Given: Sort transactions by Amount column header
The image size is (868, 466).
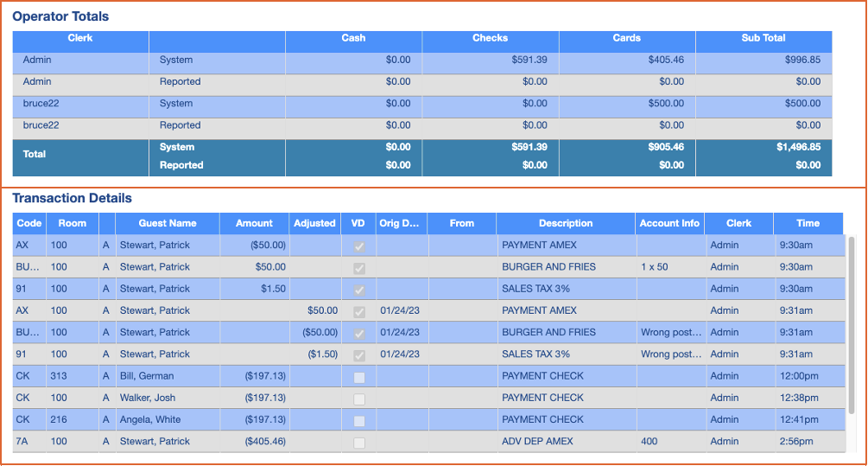Looking at the screenshot, I should (254, 223).
